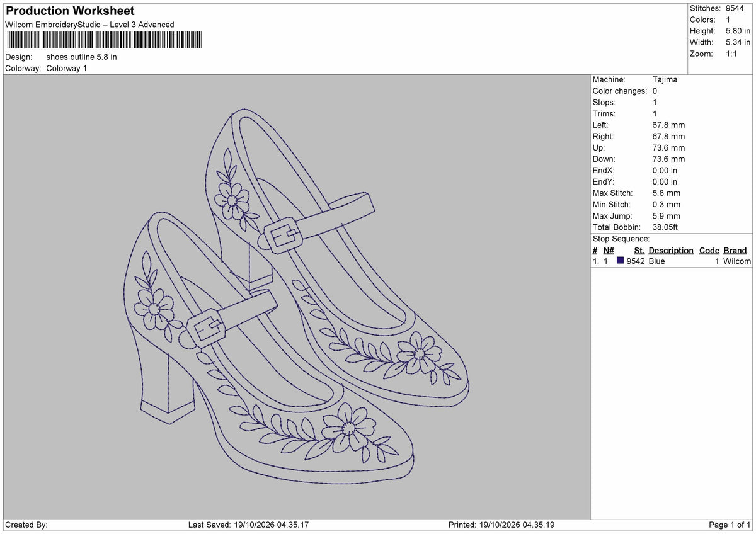Click the Brand column header
Viewport: 756px width, 534px height.
pos(735,251)
